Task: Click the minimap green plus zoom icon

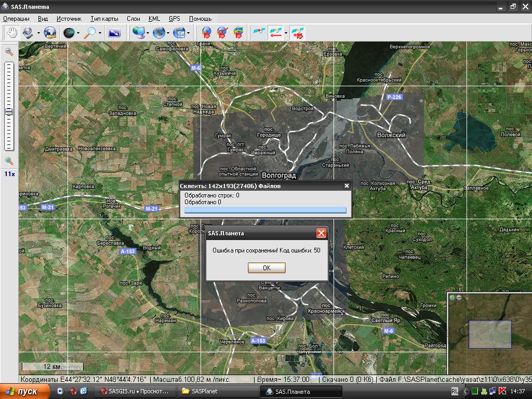Action: point(452,298)
